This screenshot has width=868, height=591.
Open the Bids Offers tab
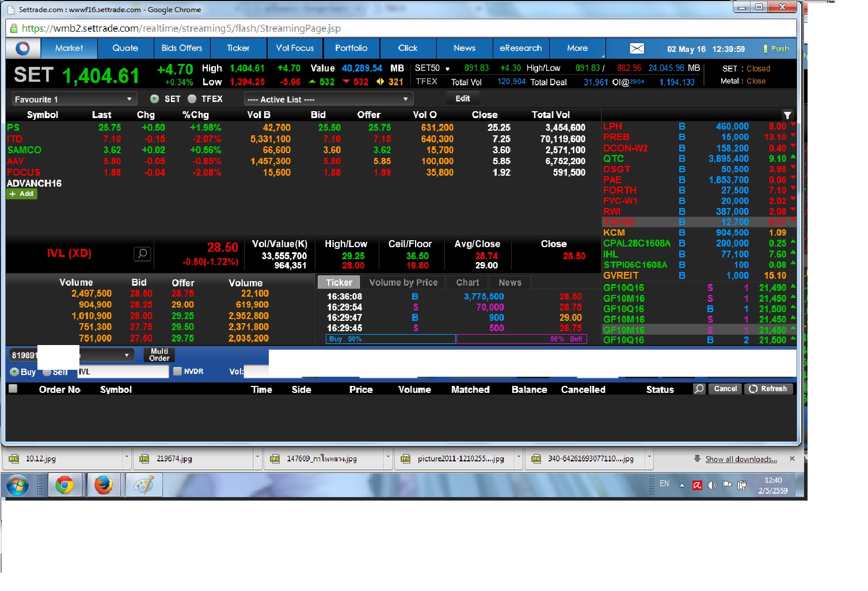pyautogui.click(x=182, y=48)
